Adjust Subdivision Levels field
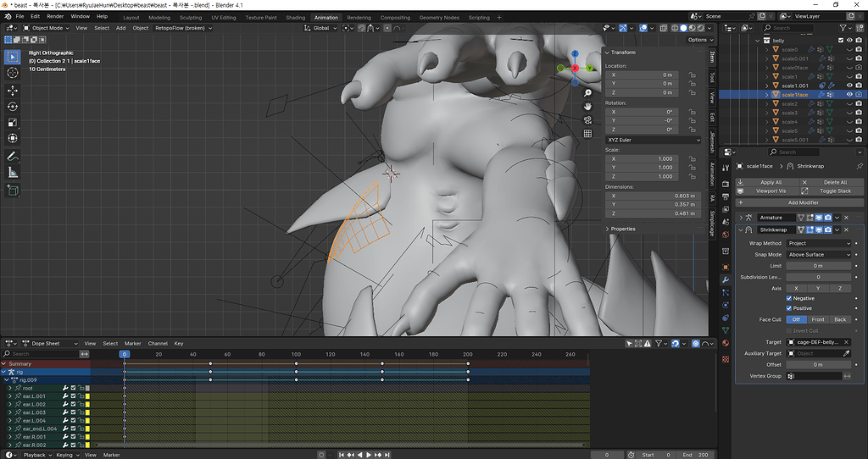 click(818, 277)
